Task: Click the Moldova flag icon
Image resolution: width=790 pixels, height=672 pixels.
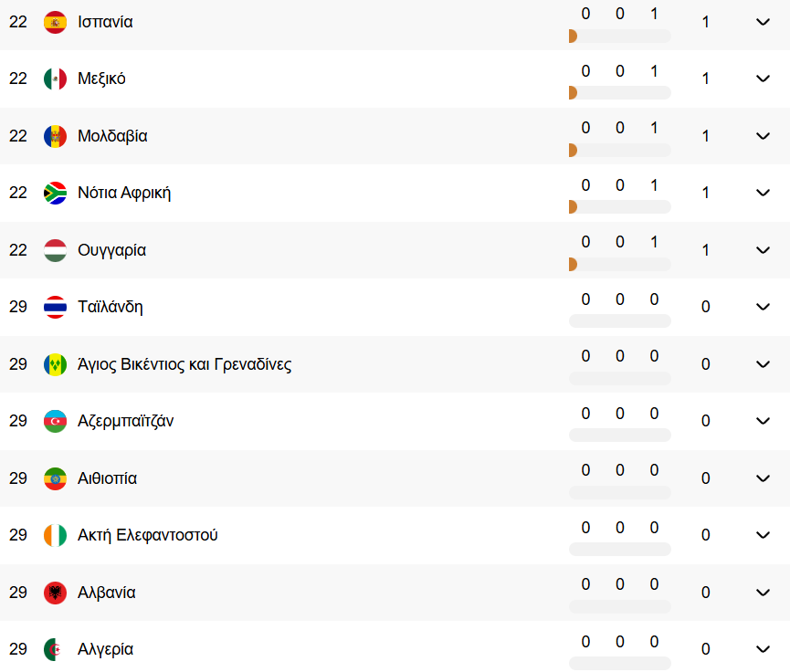Action: click(x=55, y=136)
